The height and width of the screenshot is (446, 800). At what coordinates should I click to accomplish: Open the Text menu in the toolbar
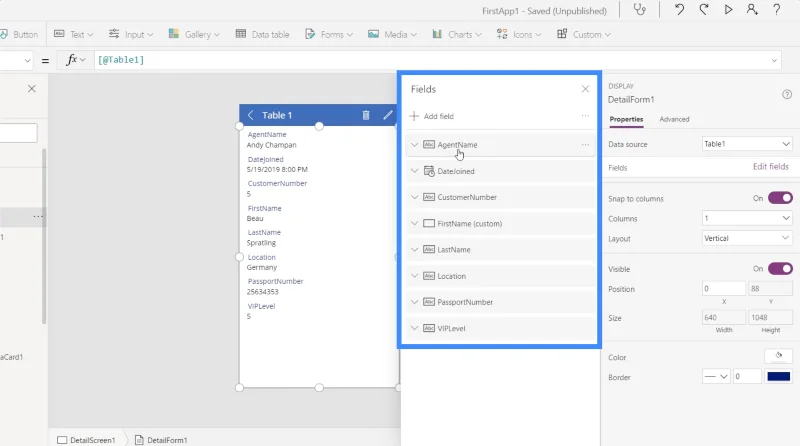[74, 34]
